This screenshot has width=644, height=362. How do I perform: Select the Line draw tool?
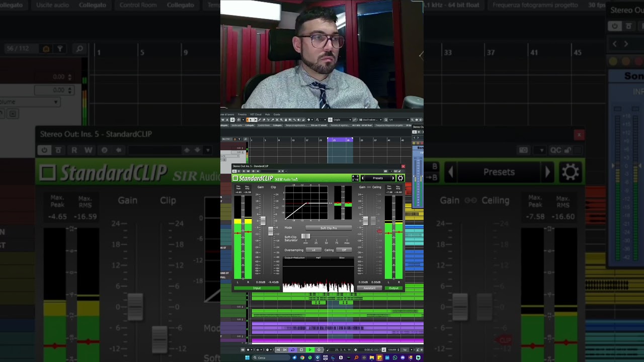[294, 120]
